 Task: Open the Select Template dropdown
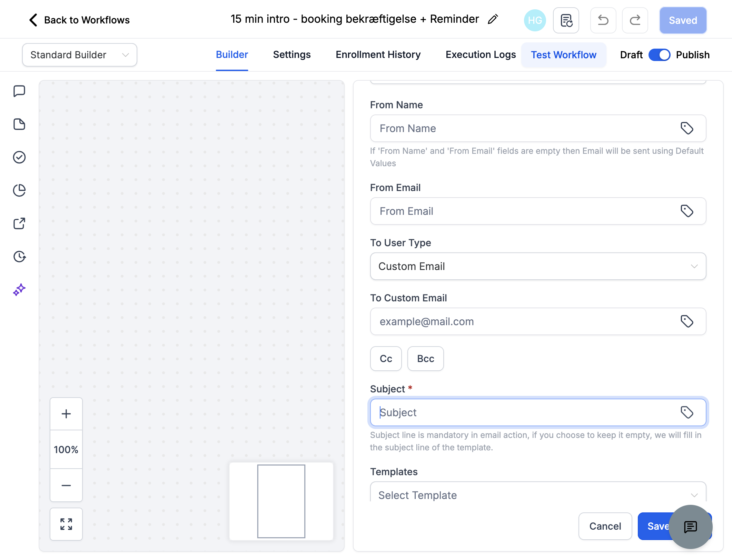click(x=538, y=493)
